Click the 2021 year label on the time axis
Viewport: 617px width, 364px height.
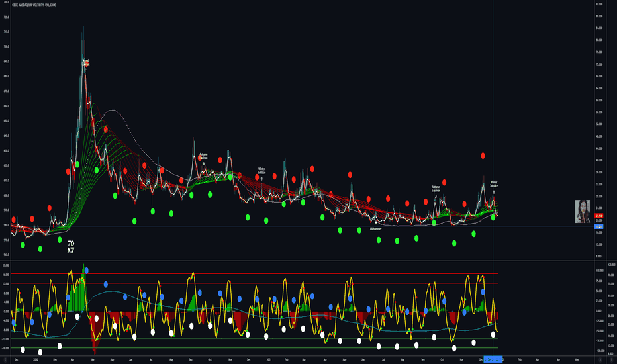pos(269,359)
